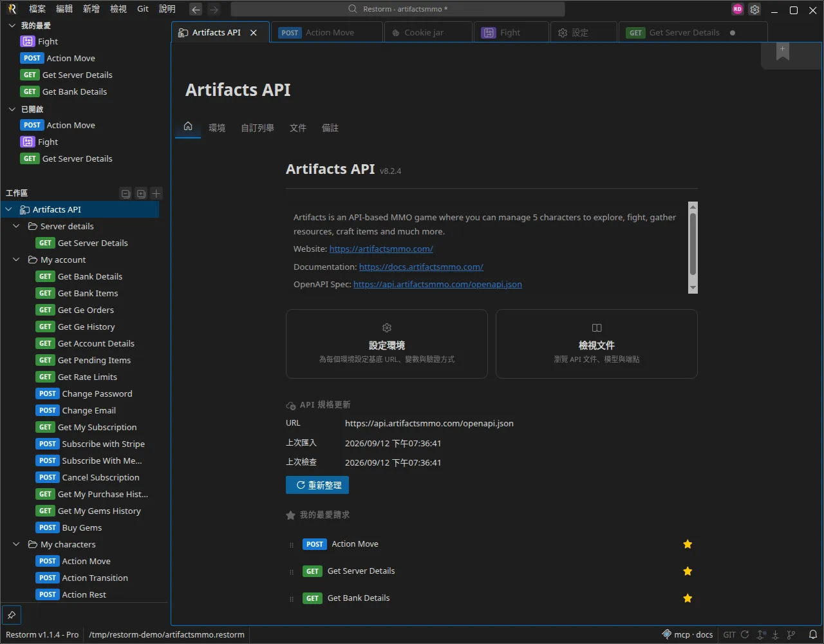
Task: Switch to the Fight editor tab
Action: [511, 33]
